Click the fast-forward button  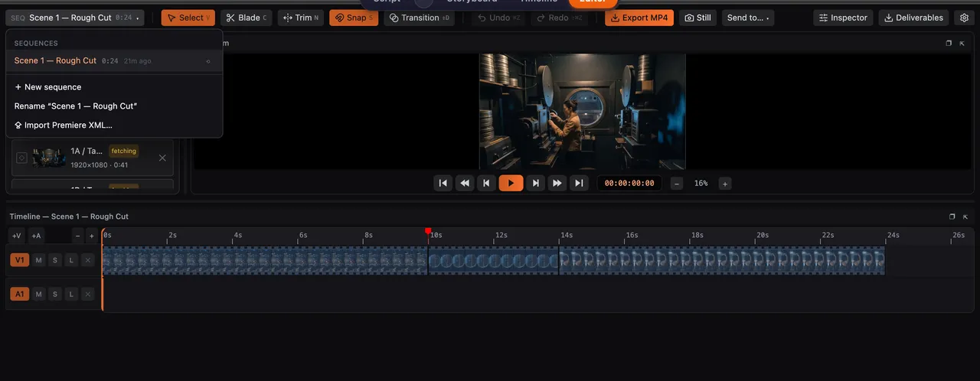[557, 183]
